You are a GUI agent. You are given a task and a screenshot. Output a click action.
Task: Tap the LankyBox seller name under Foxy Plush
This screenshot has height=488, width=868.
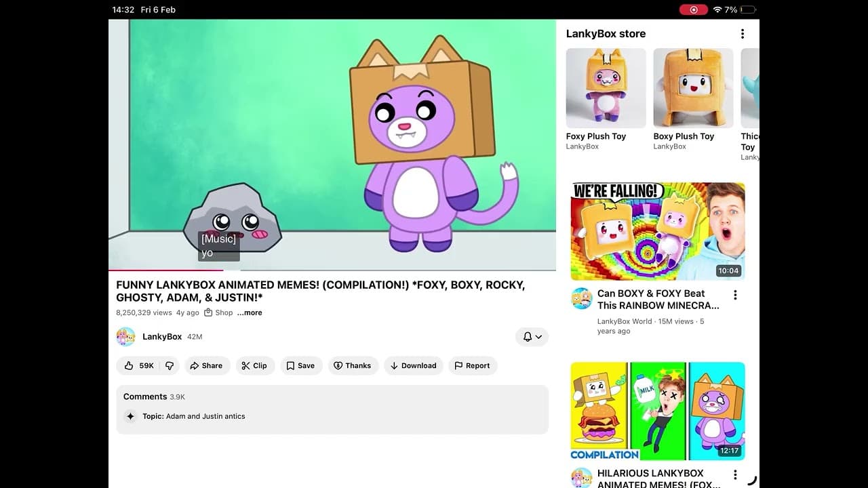coord(583,146)
